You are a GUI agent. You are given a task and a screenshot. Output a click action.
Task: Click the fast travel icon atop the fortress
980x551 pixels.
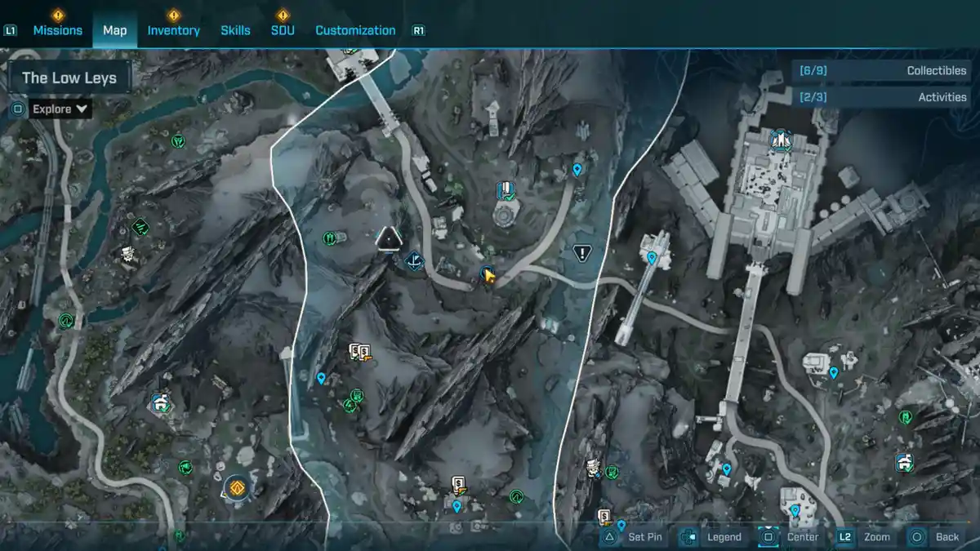point(782,140)
